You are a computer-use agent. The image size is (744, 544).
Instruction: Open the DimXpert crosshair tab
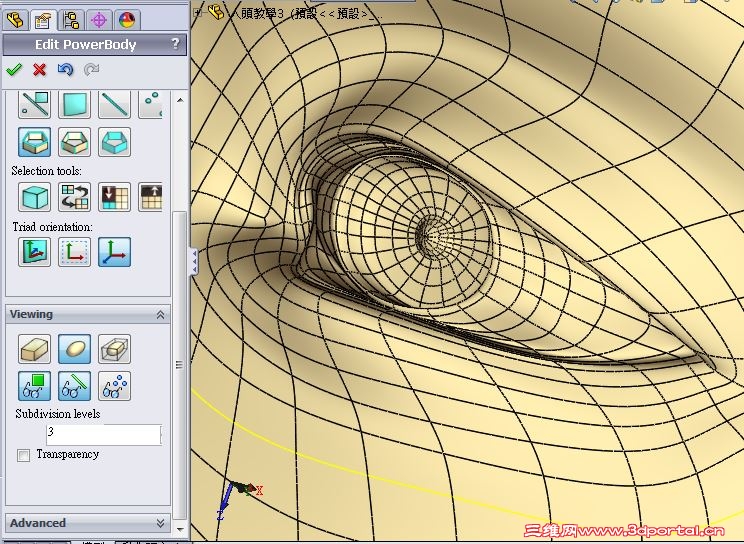[x=99, y=20]
